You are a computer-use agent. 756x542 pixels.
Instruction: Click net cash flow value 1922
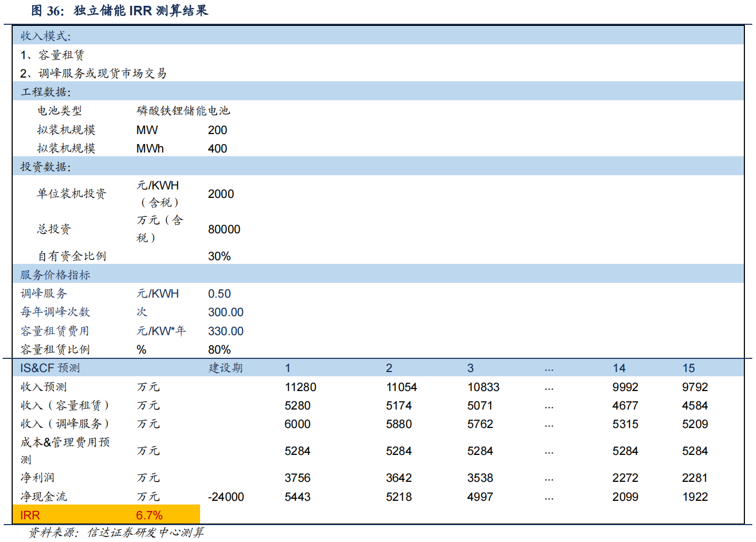[695, 497]
